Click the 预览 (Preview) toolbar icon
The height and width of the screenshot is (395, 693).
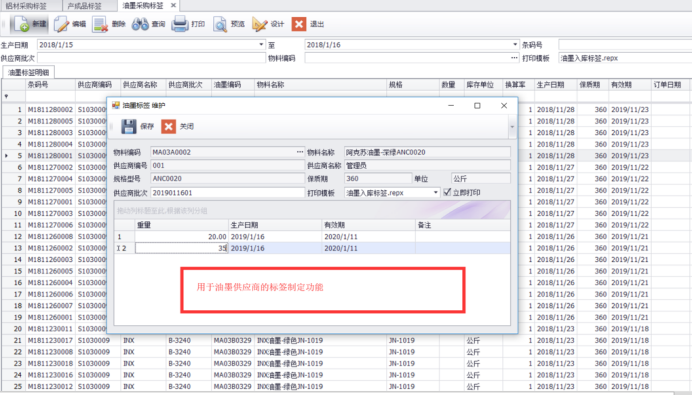(x=220, y=24)
